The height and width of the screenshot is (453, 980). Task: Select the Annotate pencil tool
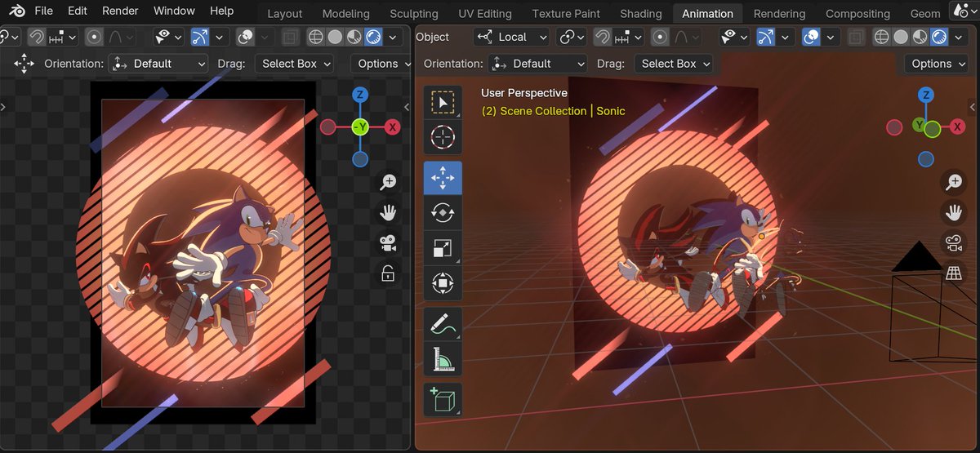(443, 324)
